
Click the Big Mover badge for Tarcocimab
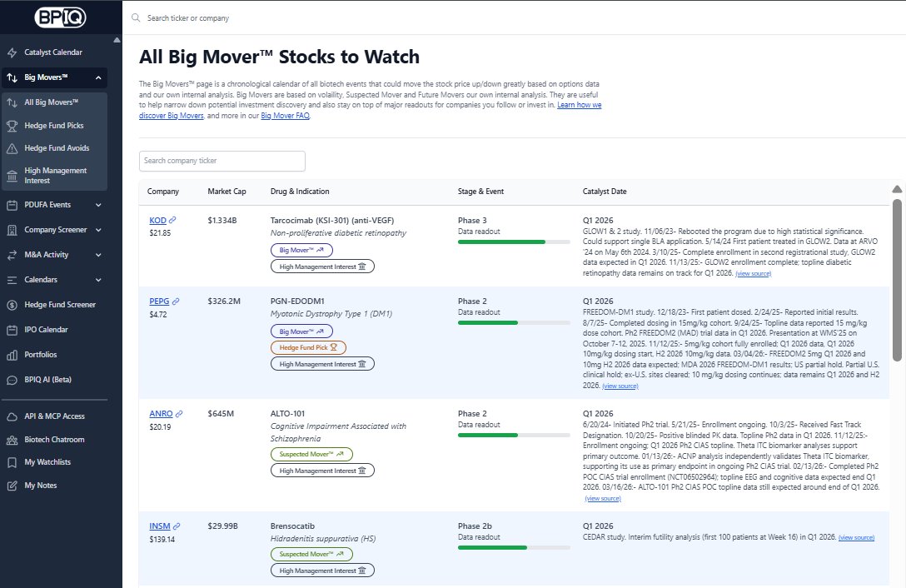point(301,251)
